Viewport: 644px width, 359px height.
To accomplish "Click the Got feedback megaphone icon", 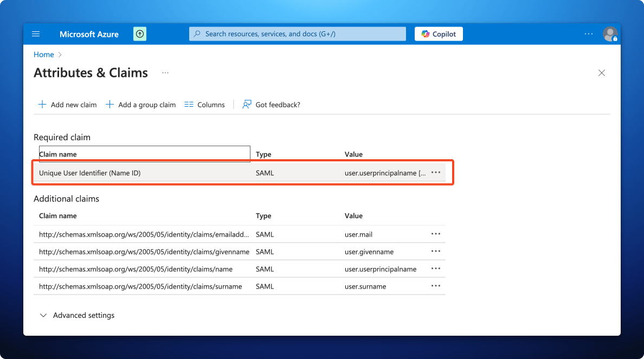I will [247, 104].
